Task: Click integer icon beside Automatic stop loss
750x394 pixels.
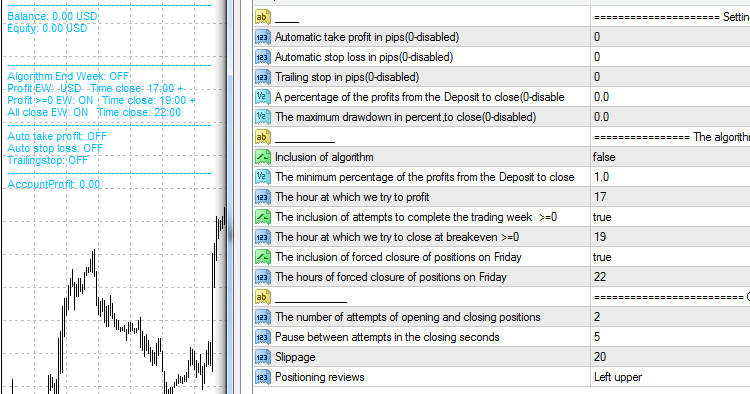Action: 263,57
